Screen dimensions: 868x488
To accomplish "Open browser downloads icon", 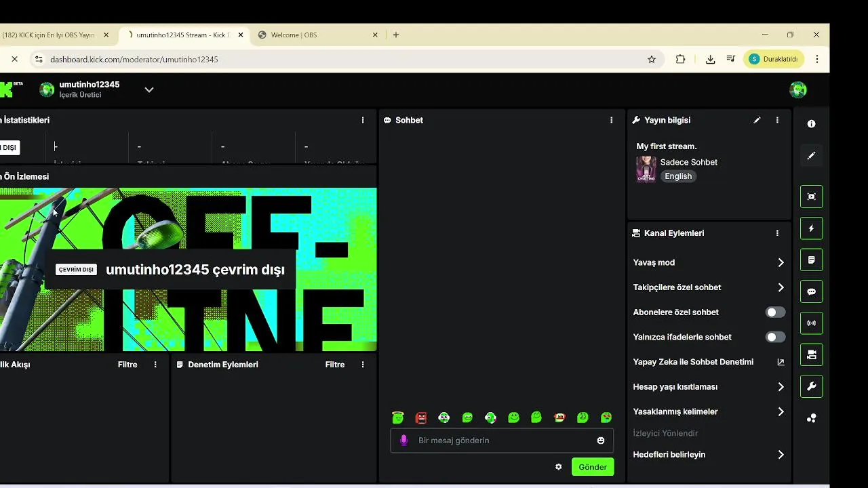I will point(710,60).
